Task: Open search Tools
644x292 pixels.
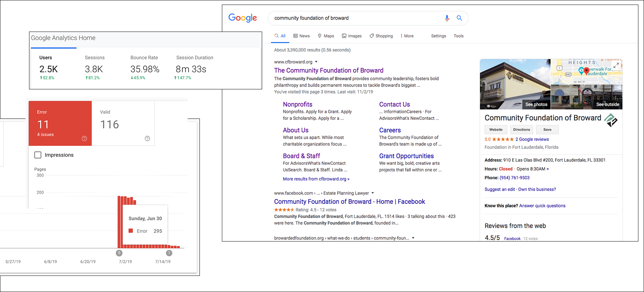Action: coord(458,36)
